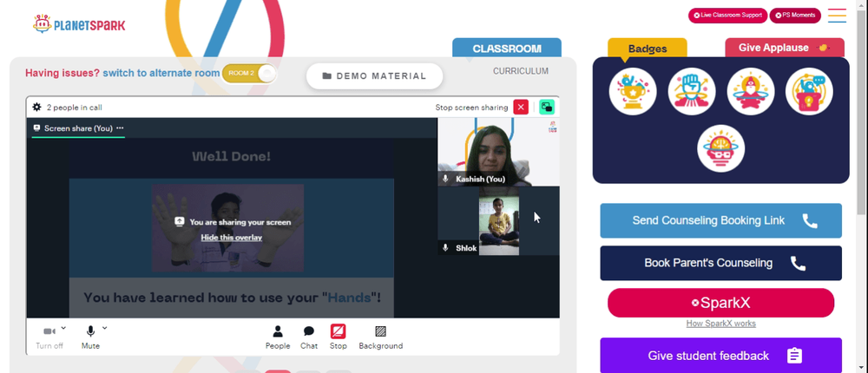Image resolution: width=868 pixels, height=373 pixels.
Task: Award the trophy star badge
Action: [633, 92]
